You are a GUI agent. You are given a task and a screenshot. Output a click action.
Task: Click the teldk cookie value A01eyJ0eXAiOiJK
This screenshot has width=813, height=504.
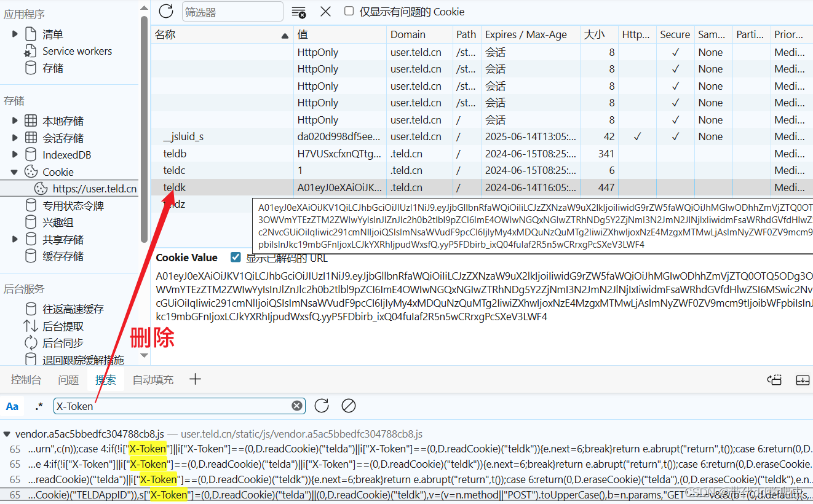[x=339, y=187]
